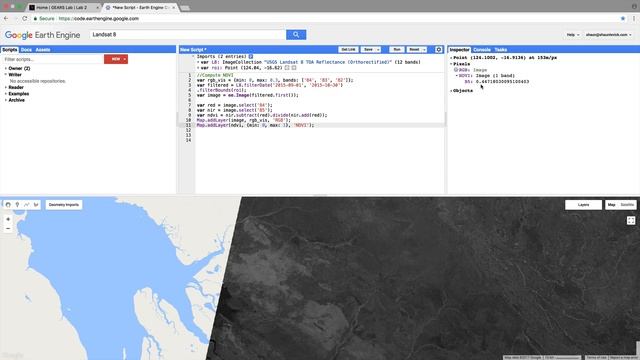Click the Reset button
Viewport: 640px width, 360px height.
coord(414,49)
